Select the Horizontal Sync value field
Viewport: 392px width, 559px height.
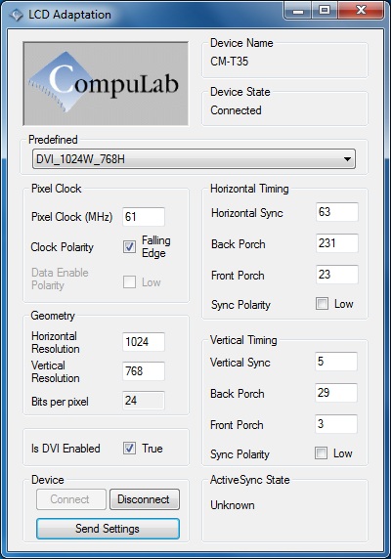pos(337,212)
